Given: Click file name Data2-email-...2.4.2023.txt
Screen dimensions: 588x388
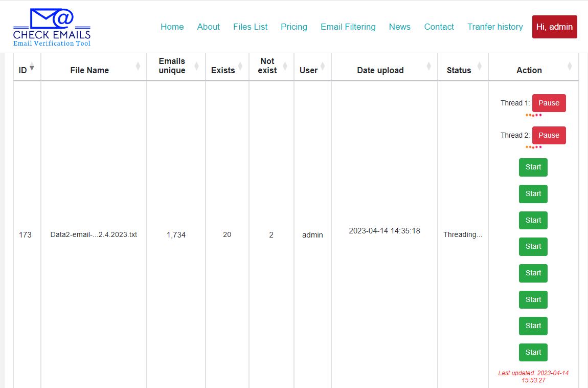Looking at the screenshot, I should point(94,235).
